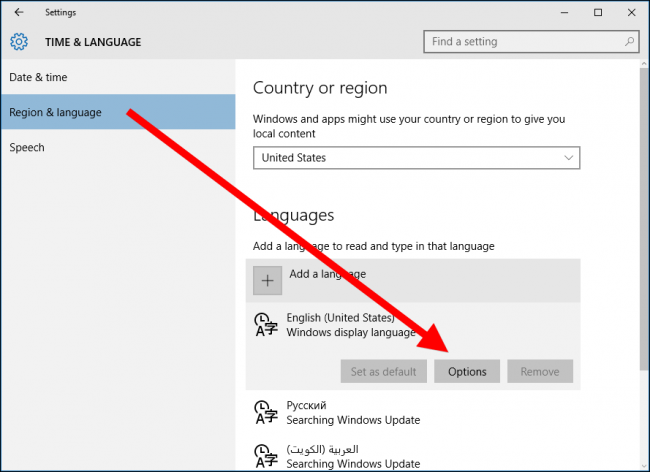Click the search magnifier icon
The width and height of the screenshot is (650, 472).
click(629, 41)
